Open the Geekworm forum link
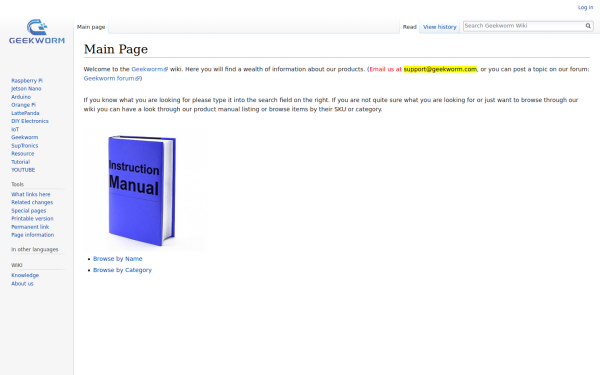600x375 pixels. [x=111, y=78]
